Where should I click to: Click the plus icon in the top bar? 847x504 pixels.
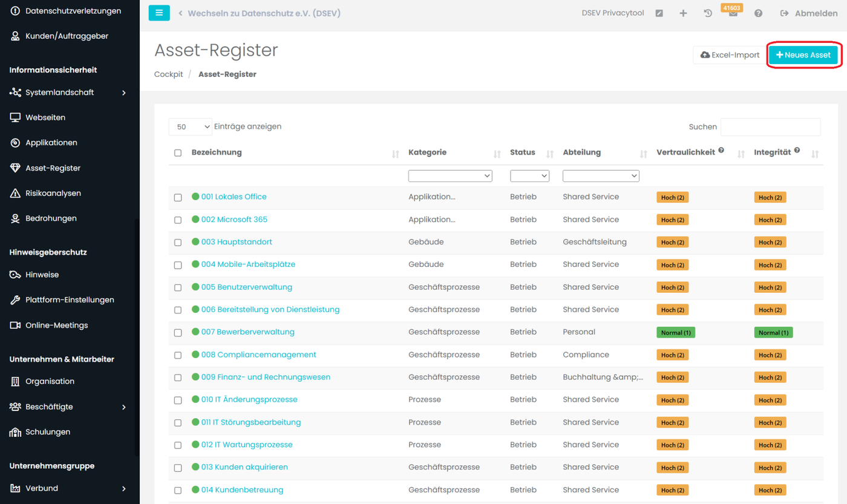coord(683,13)
